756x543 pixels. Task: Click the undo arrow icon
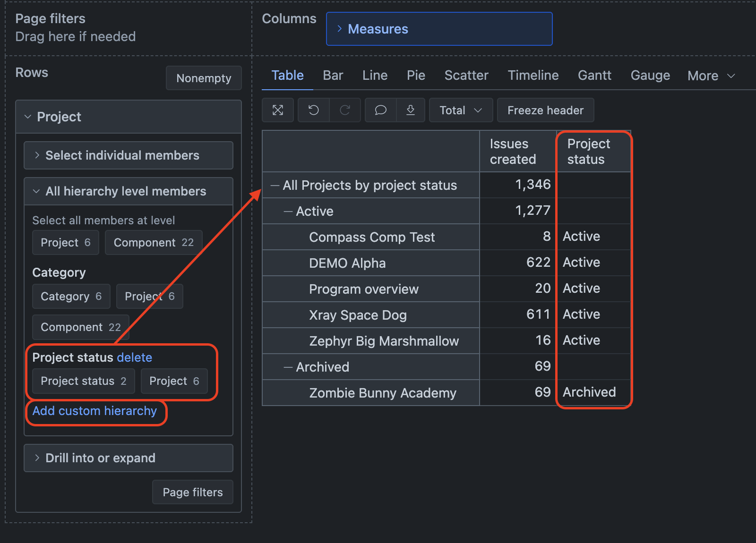[314, 110]
